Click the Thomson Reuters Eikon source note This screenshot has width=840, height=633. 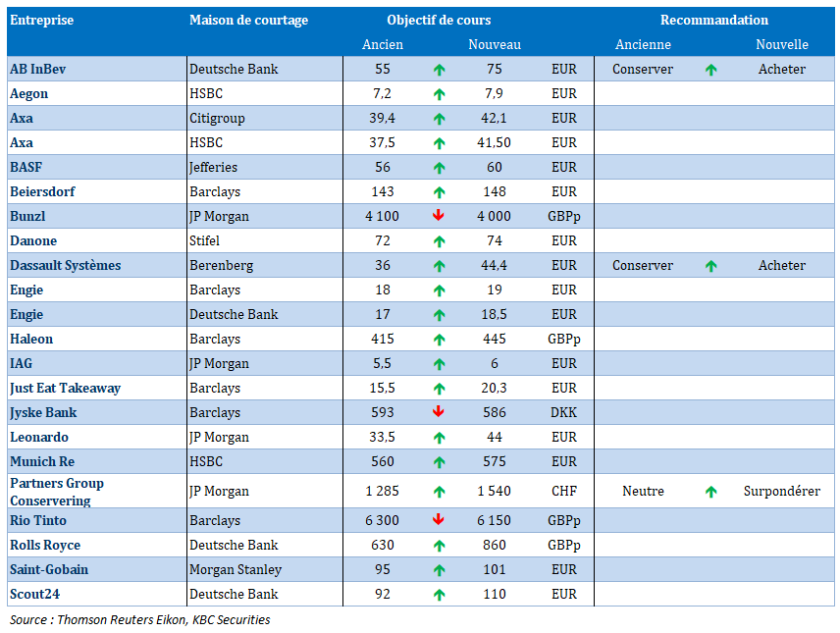(x=139, y=619)
